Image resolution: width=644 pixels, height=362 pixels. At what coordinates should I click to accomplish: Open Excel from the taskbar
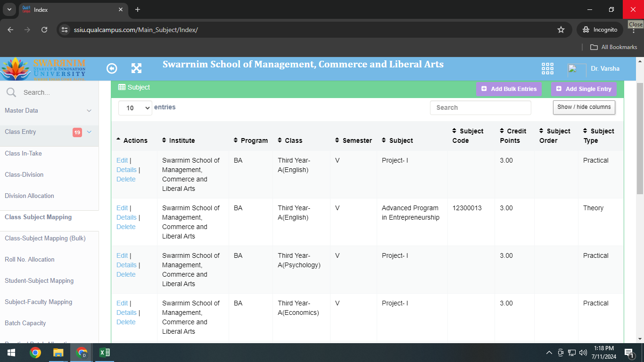pos(105,353)
